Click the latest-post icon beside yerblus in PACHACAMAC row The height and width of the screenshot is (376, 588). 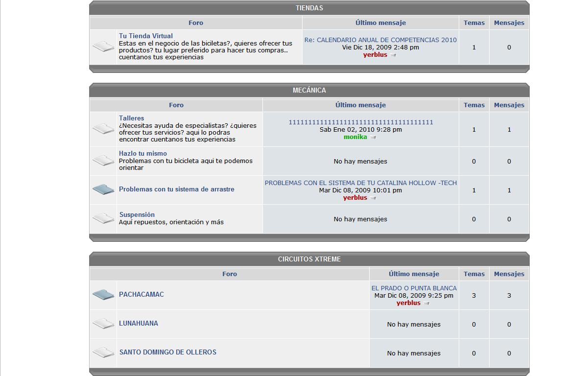click(x=427, y=304)
